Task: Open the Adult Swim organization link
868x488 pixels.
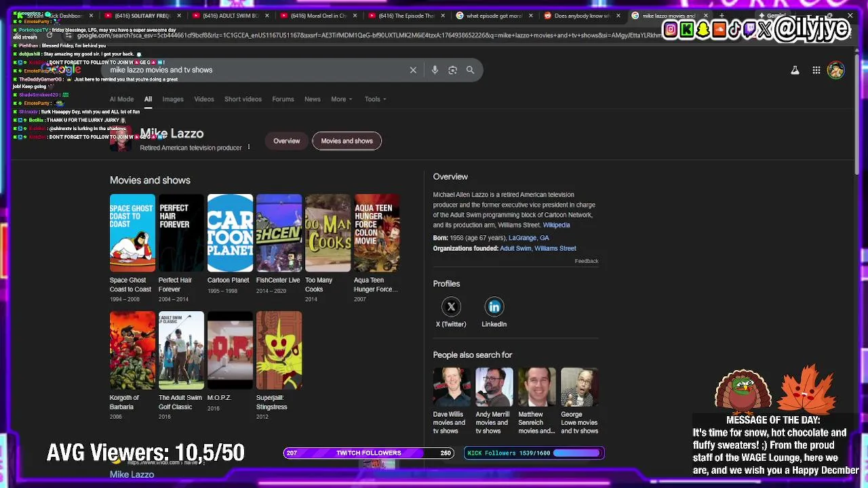Action: 515,248
